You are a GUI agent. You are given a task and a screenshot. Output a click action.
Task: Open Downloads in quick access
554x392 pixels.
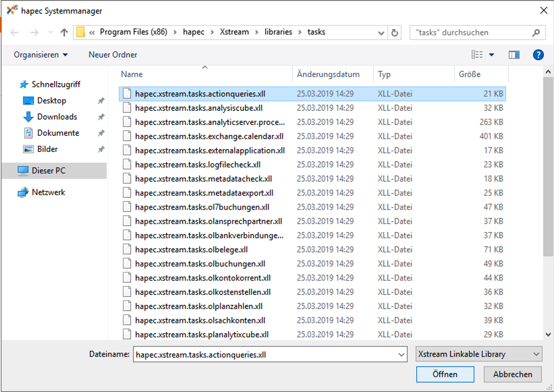[57, 117]
